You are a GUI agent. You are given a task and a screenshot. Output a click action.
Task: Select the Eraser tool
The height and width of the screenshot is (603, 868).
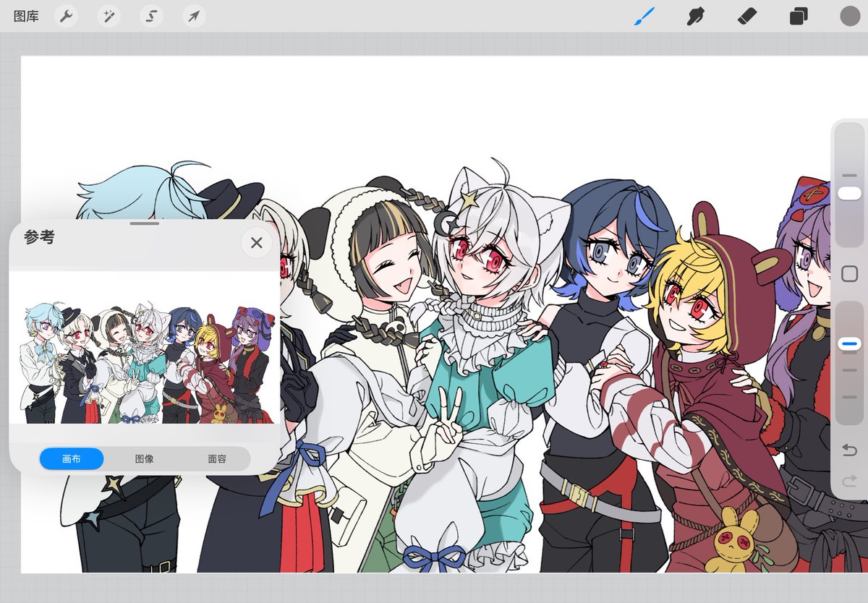pos(747,16)
